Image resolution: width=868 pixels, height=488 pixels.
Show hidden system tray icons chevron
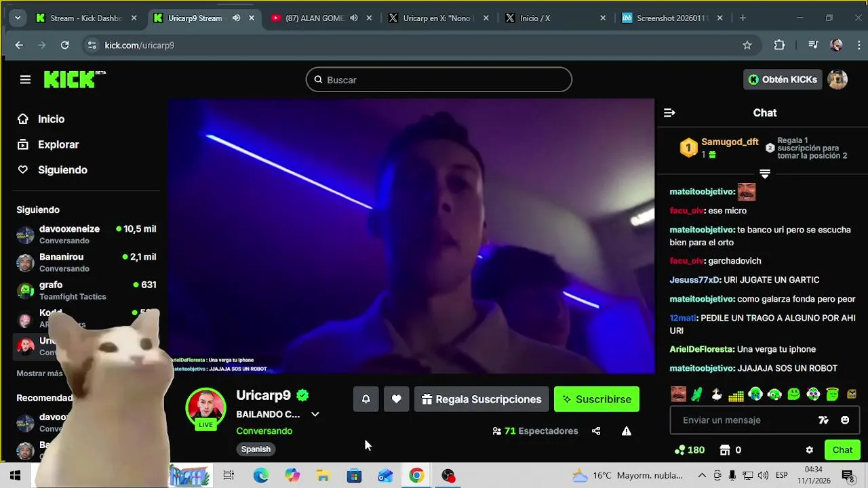(702, 476)
